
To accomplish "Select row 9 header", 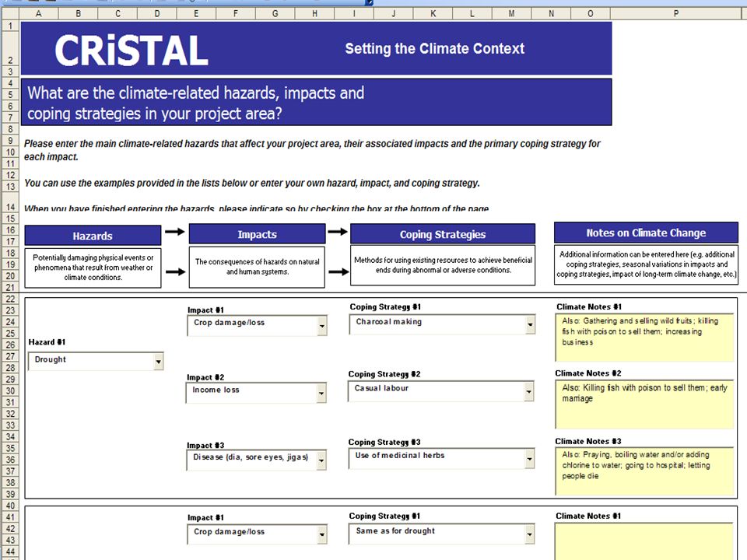I will [10, 141].
